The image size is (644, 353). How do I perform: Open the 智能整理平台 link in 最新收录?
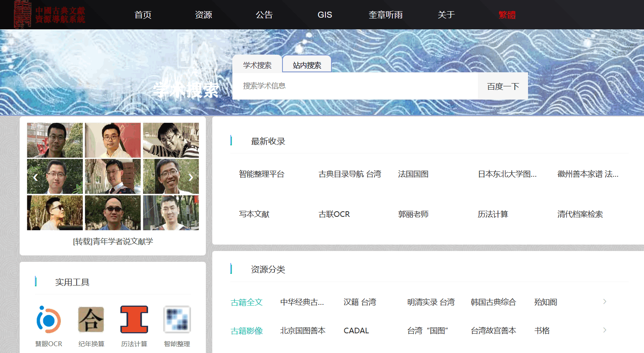(x=262, y=174)
